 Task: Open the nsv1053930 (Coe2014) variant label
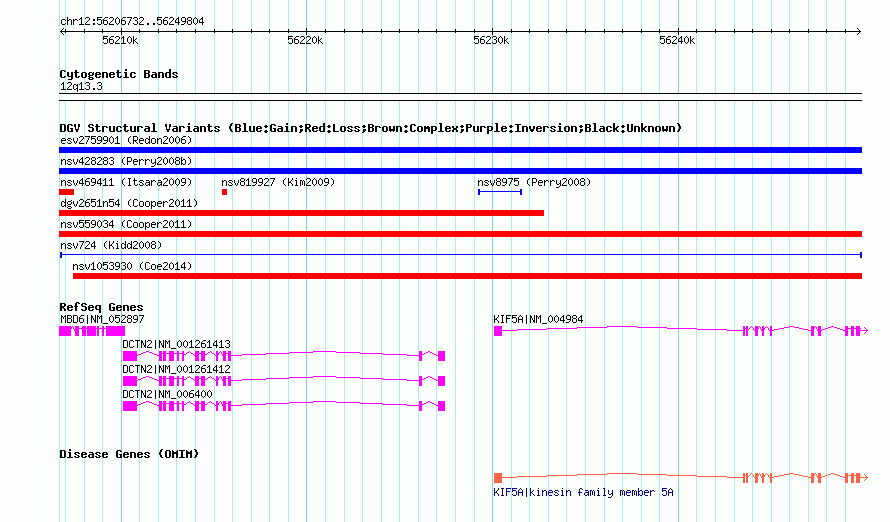pos(132,266)
